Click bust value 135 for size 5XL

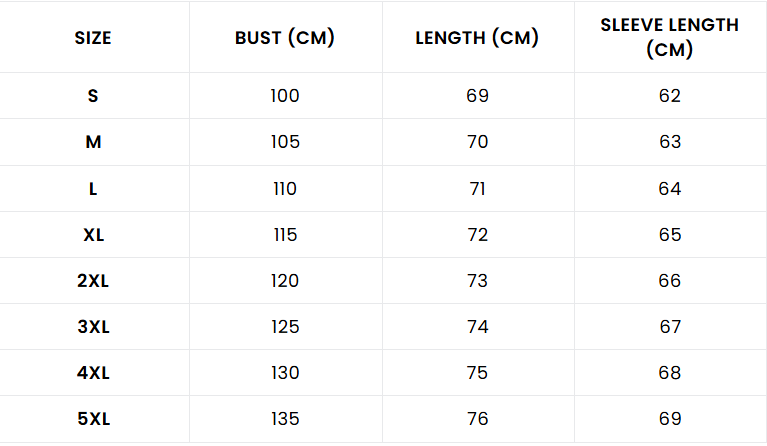coord(285,419)
